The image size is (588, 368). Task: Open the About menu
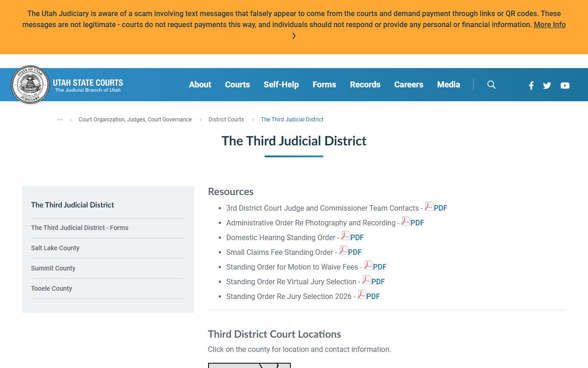pos(200,85)
